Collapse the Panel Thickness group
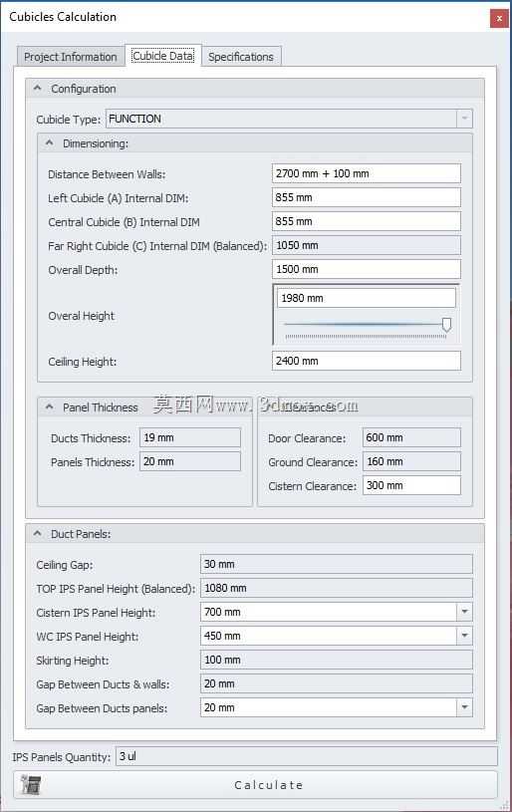This screenshot has width=512, height=812. click(49, 407)
